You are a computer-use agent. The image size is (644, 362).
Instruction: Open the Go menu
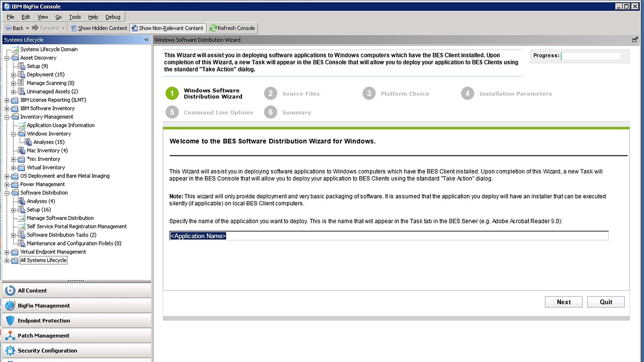(58, 17)
